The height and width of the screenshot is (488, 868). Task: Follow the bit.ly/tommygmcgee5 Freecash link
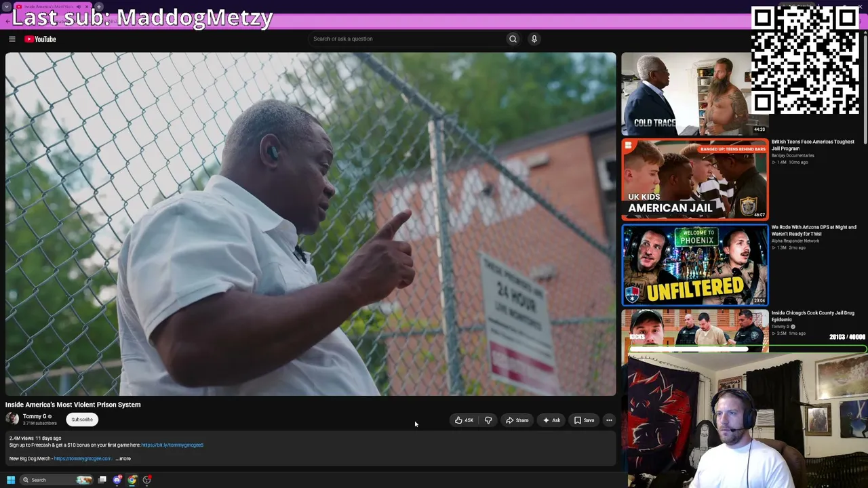tap(172, 445)
